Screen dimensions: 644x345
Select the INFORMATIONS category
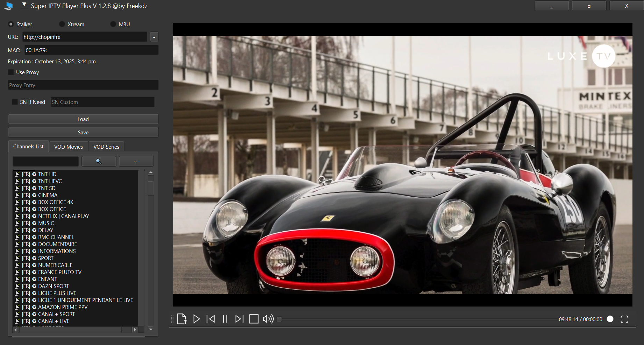click(x=57, y=251)
